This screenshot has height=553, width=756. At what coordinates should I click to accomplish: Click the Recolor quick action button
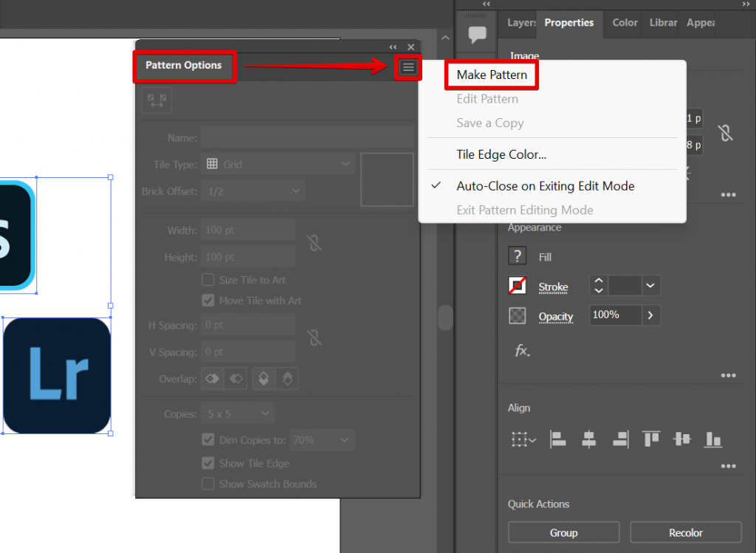click(685, 532)
